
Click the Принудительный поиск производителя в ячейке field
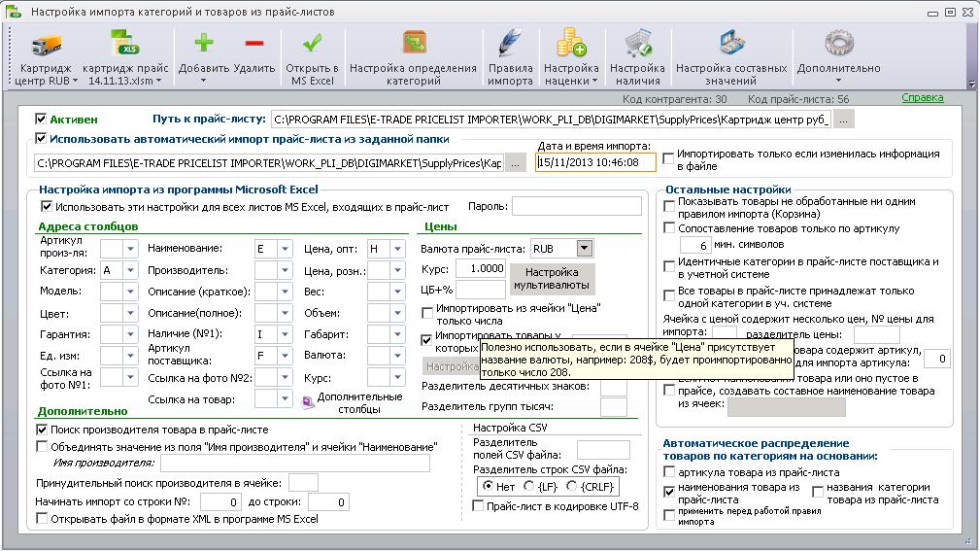coord(303,482)
